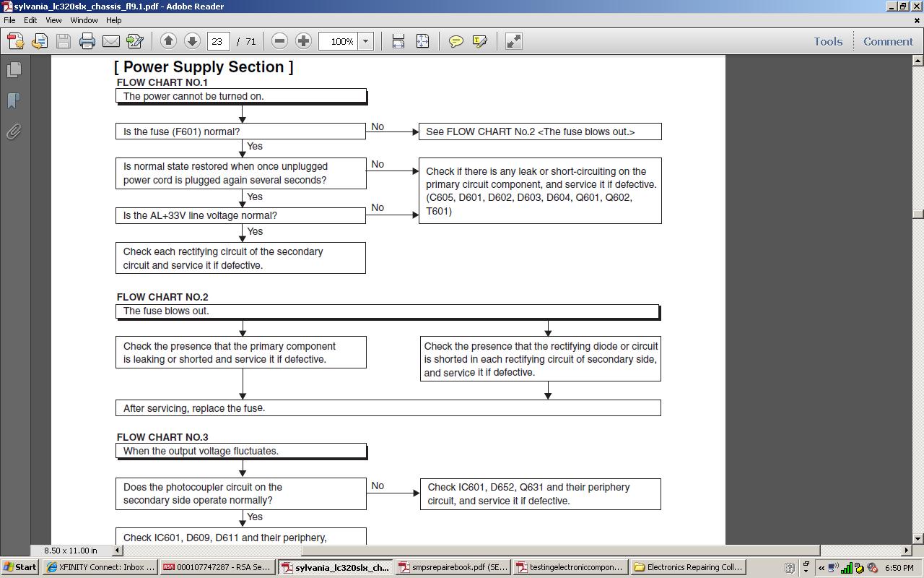Open the Comment pane
Viewport: 924px width, 578px height.
point(888,41)
